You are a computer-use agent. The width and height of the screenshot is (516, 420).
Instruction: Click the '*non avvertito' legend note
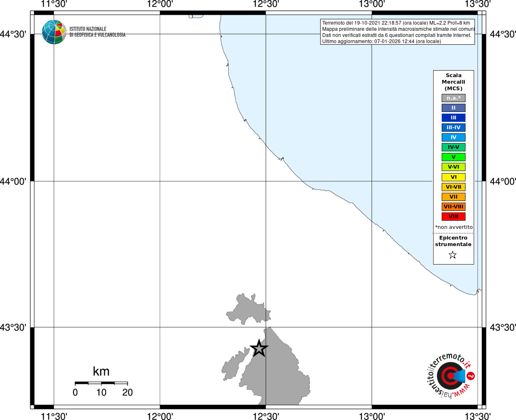tap(454, 227)
